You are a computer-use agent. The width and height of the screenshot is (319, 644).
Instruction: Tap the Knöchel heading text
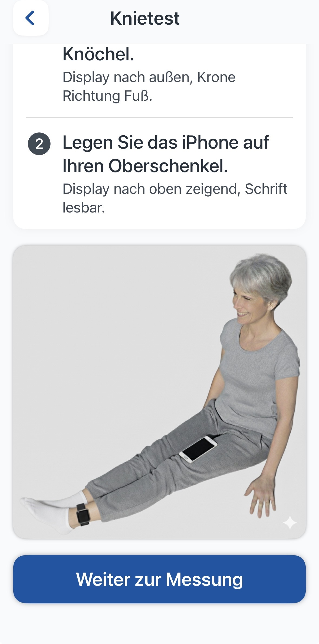pos(98,54)
